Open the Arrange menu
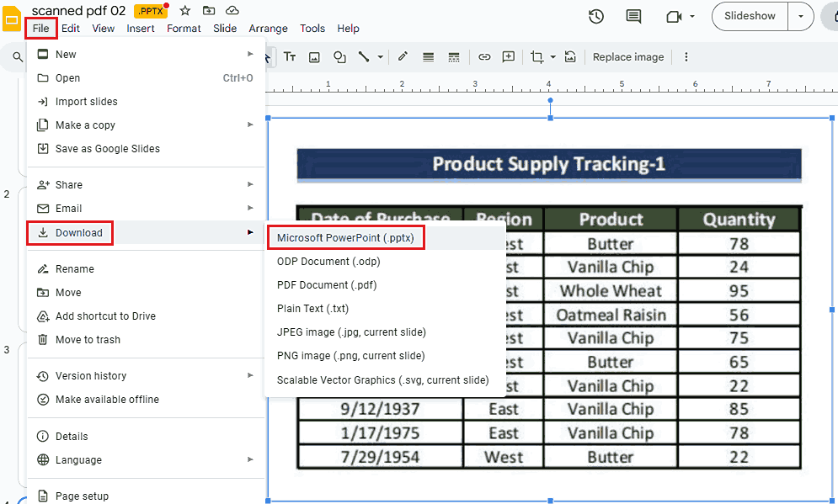Image resolution: width=838 pixels, height=504 pixels. pyautogui.click(x=269, y=29)
